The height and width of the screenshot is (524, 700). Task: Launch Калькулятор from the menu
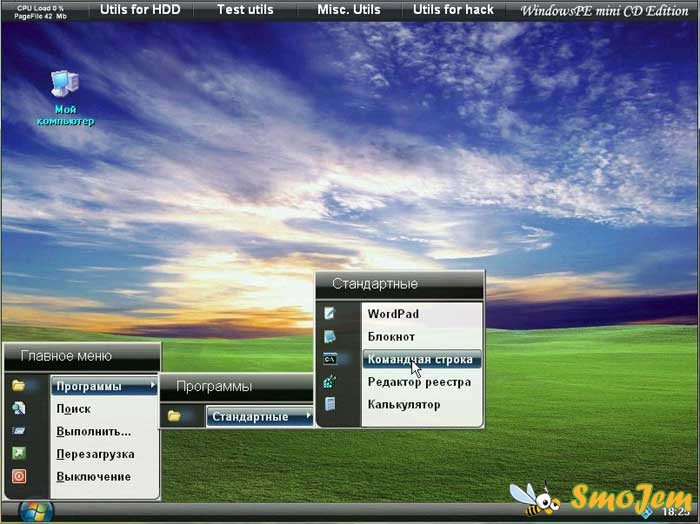click(422, 405)
